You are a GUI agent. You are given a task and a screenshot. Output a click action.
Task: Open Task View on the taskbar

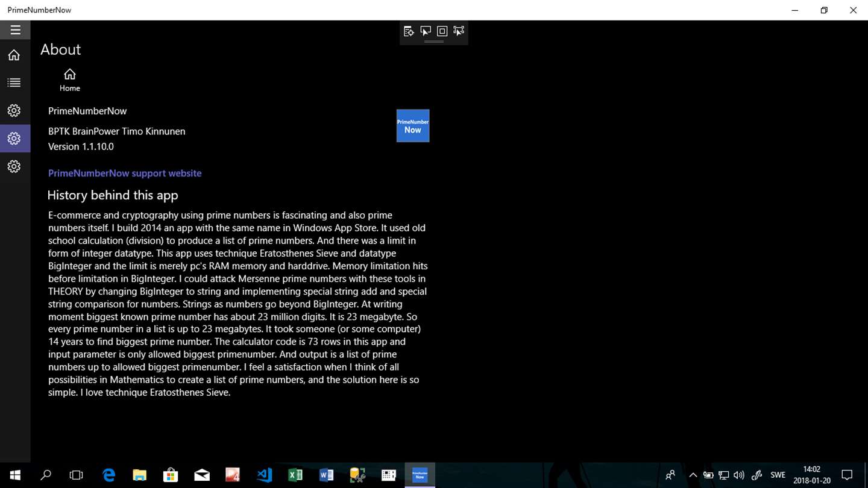pos(76,475)
